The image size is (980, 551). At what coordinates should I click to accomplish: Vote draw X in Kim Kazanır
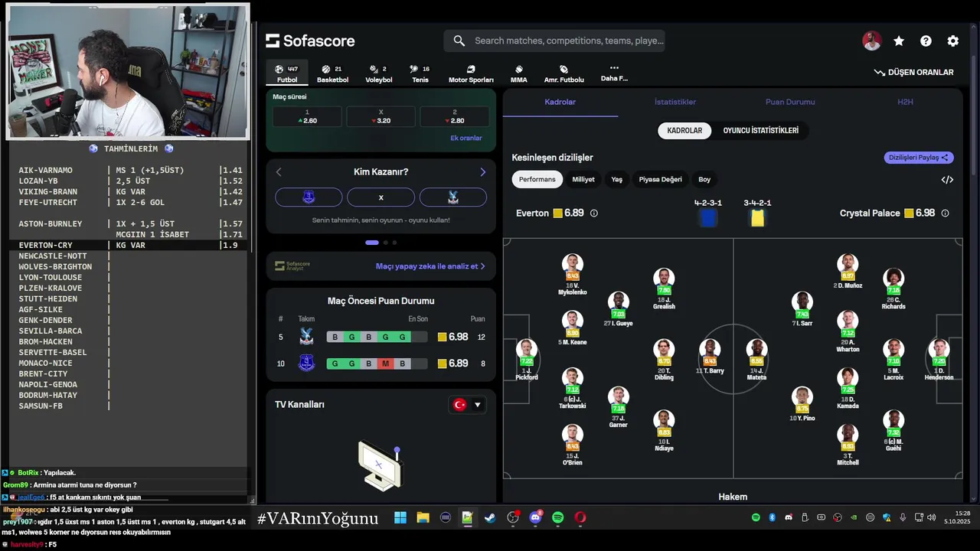pyautogui.click(x=381, y=197)
